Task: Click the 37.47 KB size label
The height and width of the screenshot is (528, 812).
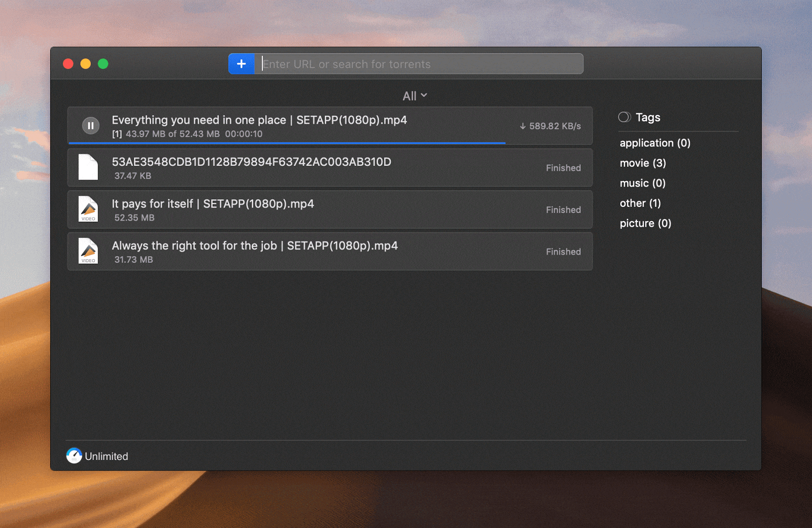Action: [x=133, y=176]
